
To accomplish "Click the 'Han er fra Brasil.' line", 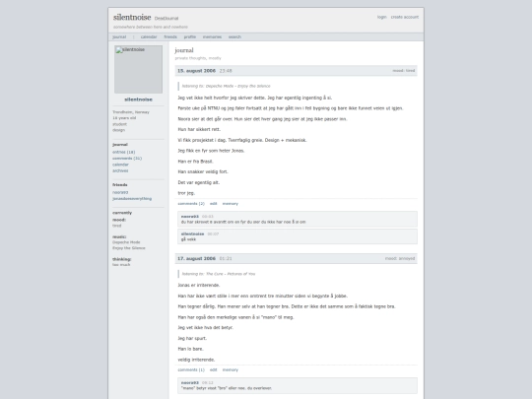I will pos(195,162).
